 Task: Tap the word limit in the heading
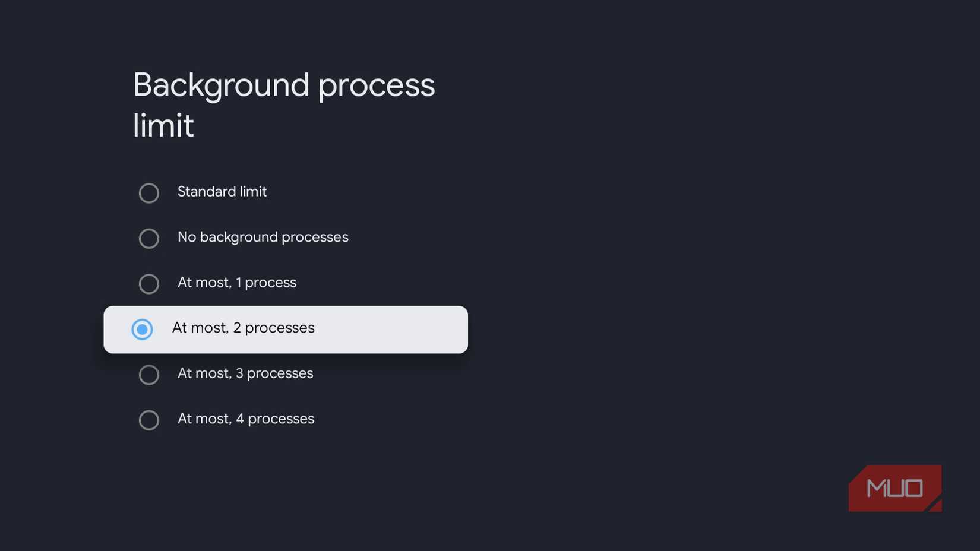[x=163, y=125]
